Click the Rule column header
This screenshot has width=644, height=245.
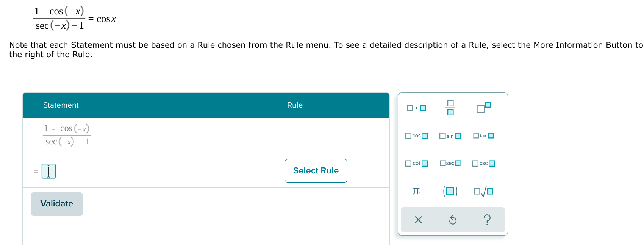(x=295, y=105)
